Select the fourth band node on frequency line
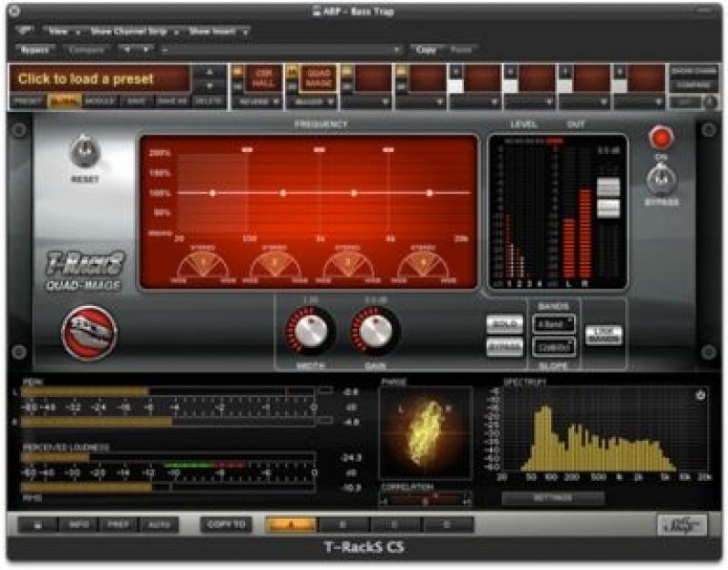The height and width of the screenshot is (570, 728). tap(429, 193)
